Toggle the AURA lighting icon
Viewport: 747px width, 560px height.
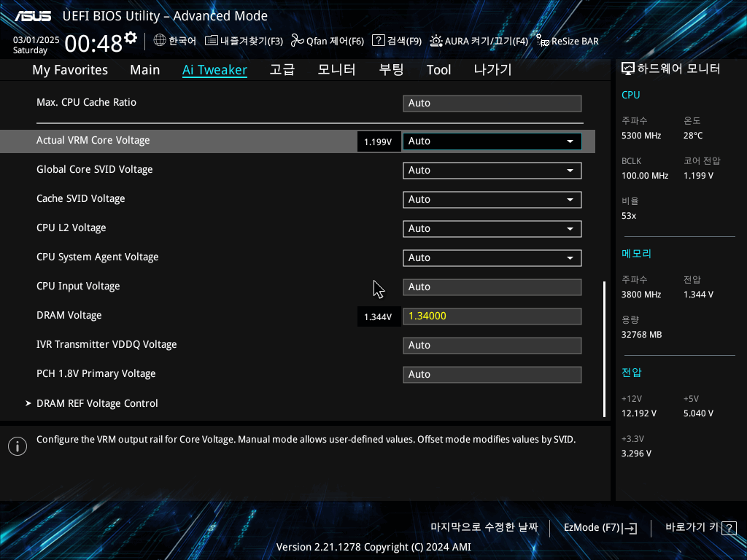click(x=436, y=41)
